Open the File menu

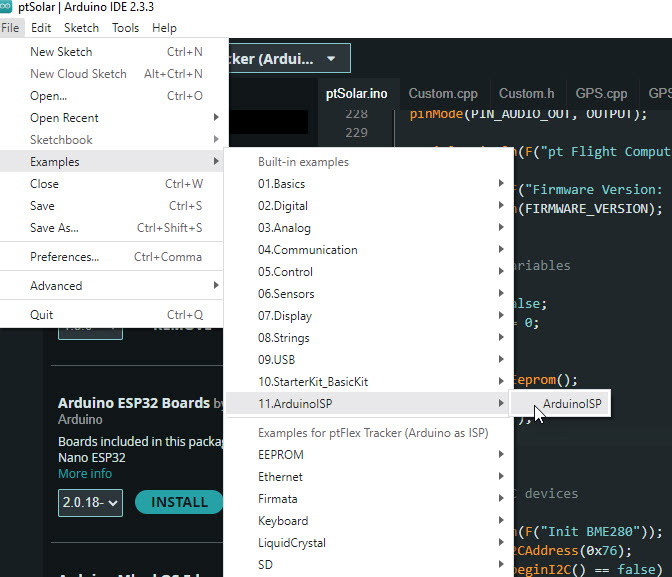point(10,28)
